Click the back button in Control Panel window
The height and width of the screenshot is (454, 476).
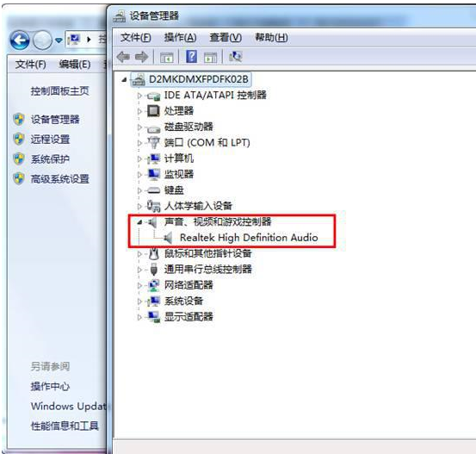pos(20,40)
